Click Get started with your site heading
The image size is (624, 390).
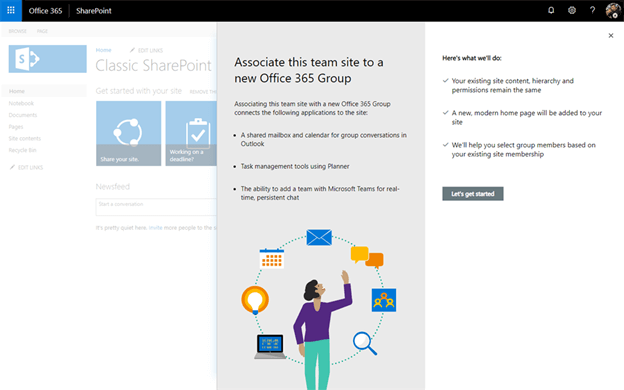point(138,91)
